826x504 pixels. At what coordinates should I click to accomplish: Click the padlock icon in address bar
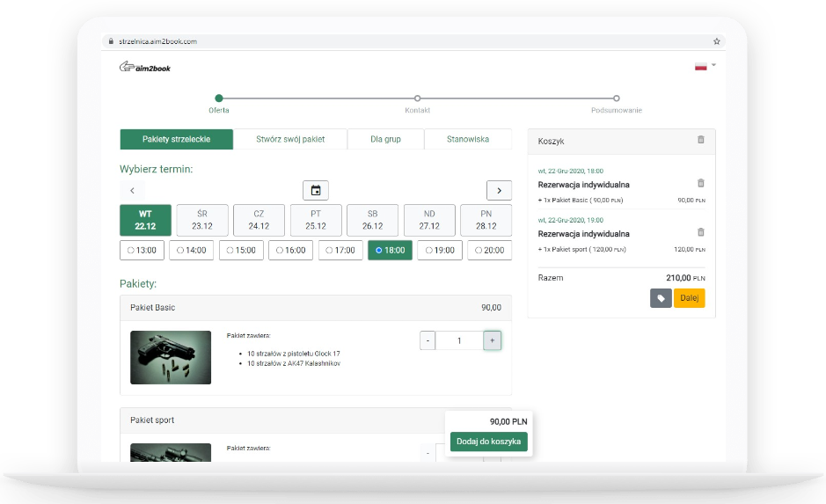(111, 41)
